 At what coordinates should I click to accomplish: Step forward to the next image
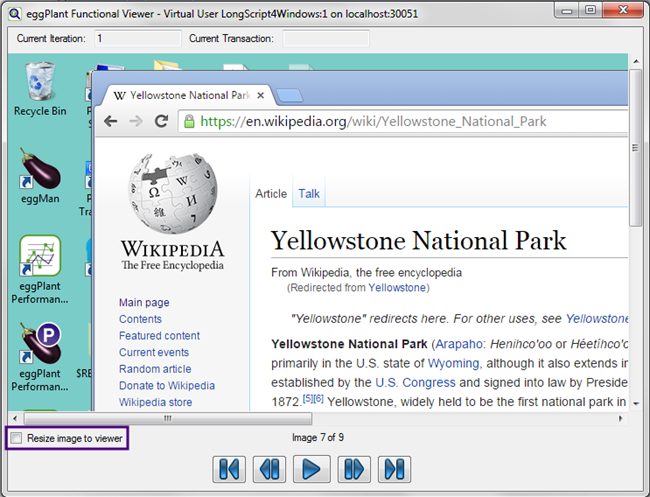coord(353,469)
